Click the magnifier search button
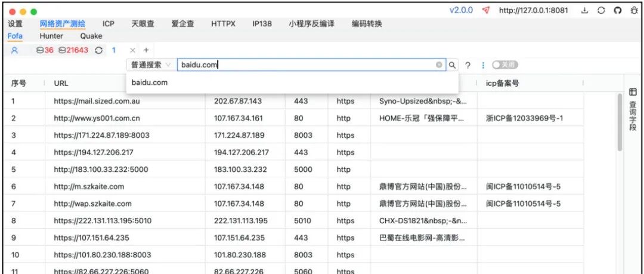The height and width of the screenshot is (274, 644). coord(452,64)
